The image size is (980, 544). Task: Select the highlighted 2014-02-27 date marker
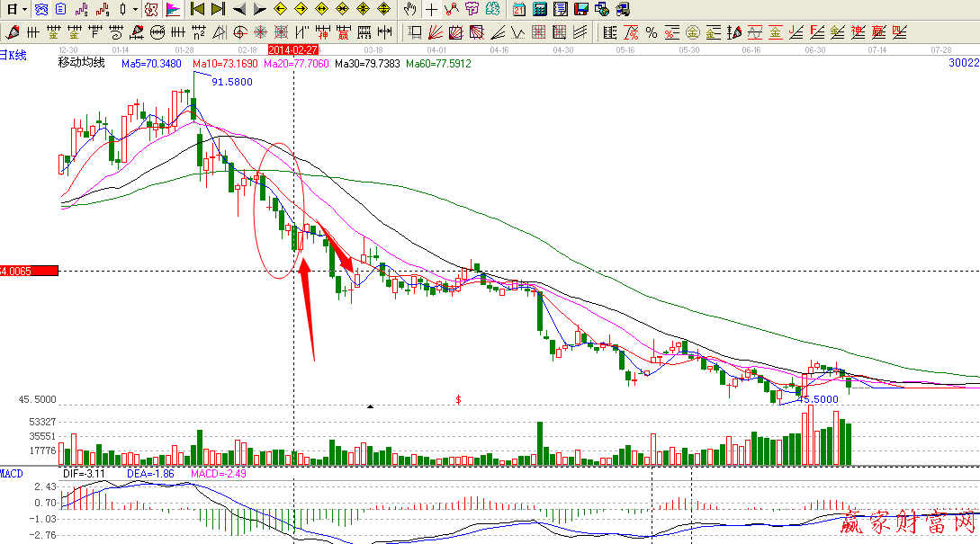pyautogui.click(x=293, y=49)
